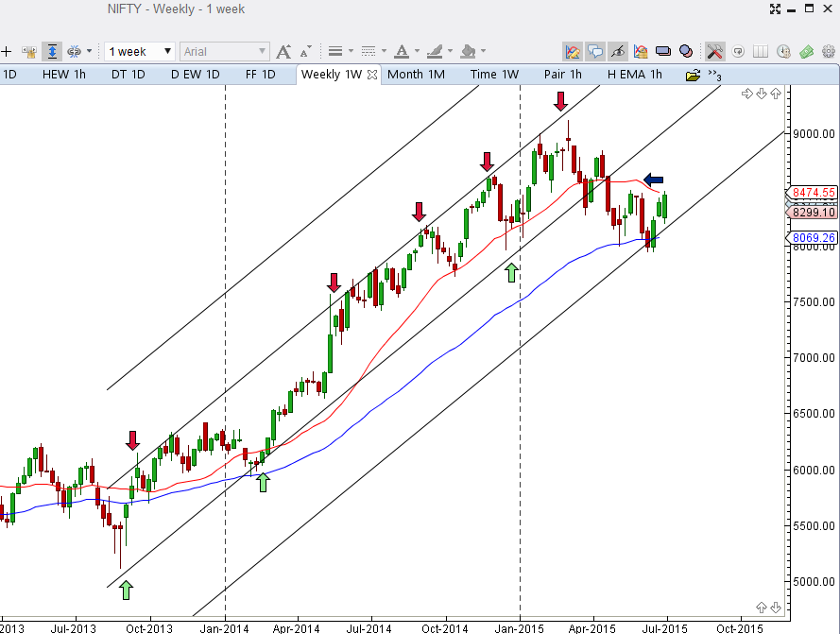Open the chat annotation bubbles tool
Image resolution: width=840 pixels, height=634 pixels.
point(593,51)
